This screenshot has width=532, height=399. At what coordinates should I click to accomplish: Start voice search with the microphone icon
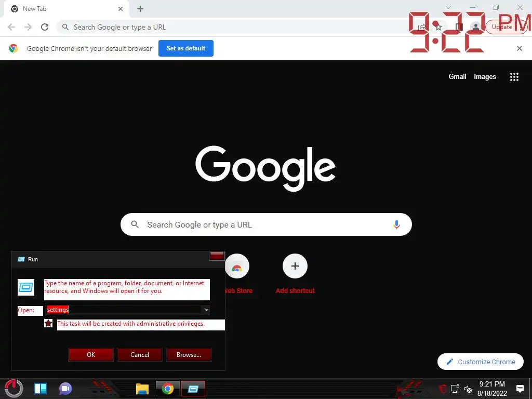396,224
